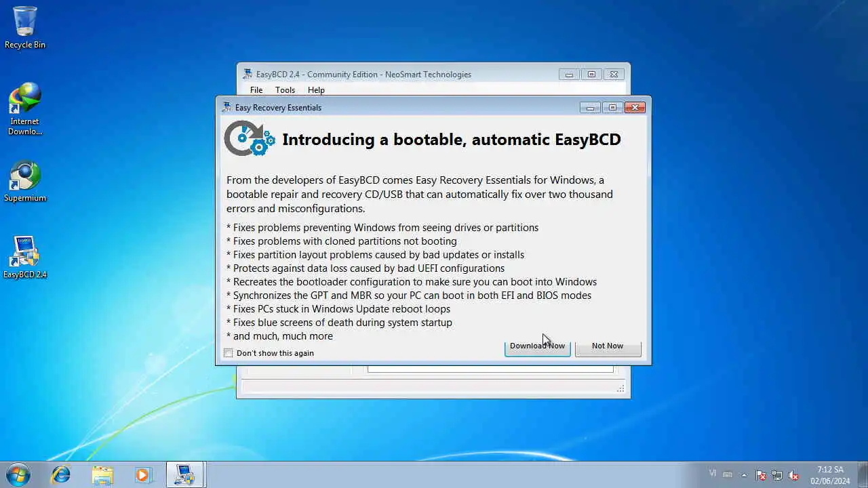Viewport: 868px width, 488px height.
Task: Open the Help menu
Action: click(x=316, y=90)
